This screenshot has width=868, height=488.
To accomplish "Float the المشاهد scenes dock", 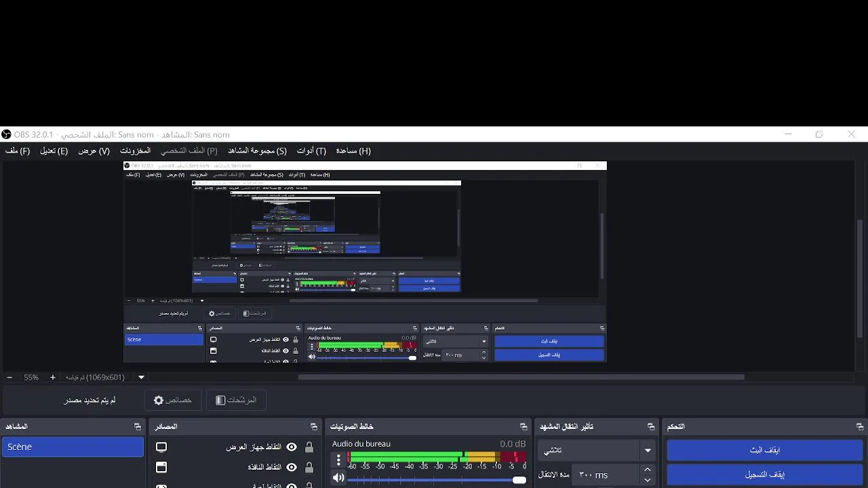I will tap(138, 426).
